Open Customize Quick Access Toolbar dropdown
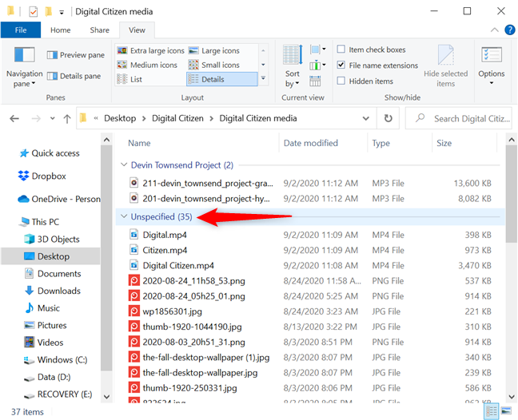 pyautogui.click(x=62, y=13)
